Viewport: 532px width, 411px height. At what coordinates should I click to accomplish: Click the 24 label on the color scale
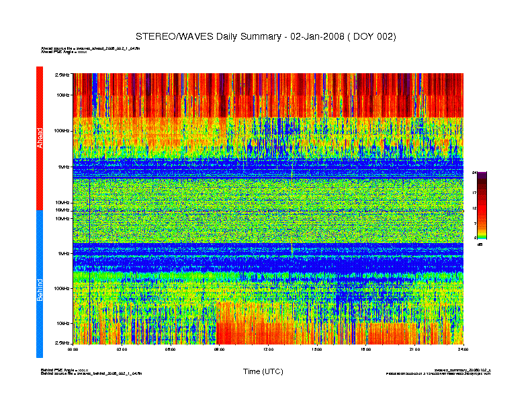pyautogui.click(x=474, y=173)
